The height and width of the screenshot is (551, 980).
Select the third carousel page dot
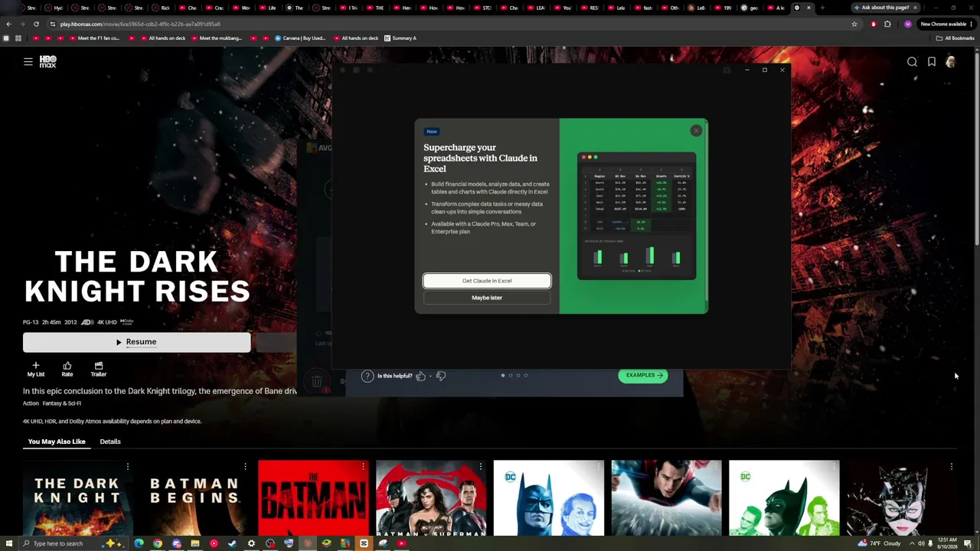518,375
